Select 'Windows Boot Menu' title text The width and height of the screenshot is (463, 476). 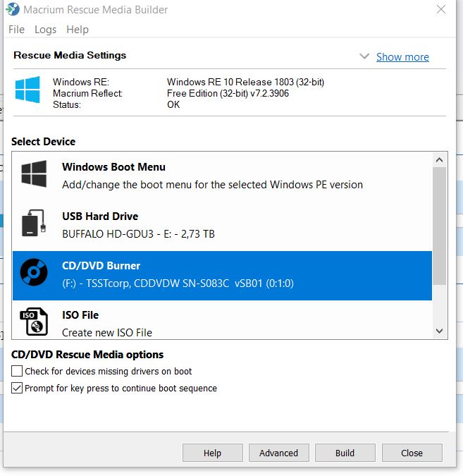pyautogui.click(x=113, y=167)
